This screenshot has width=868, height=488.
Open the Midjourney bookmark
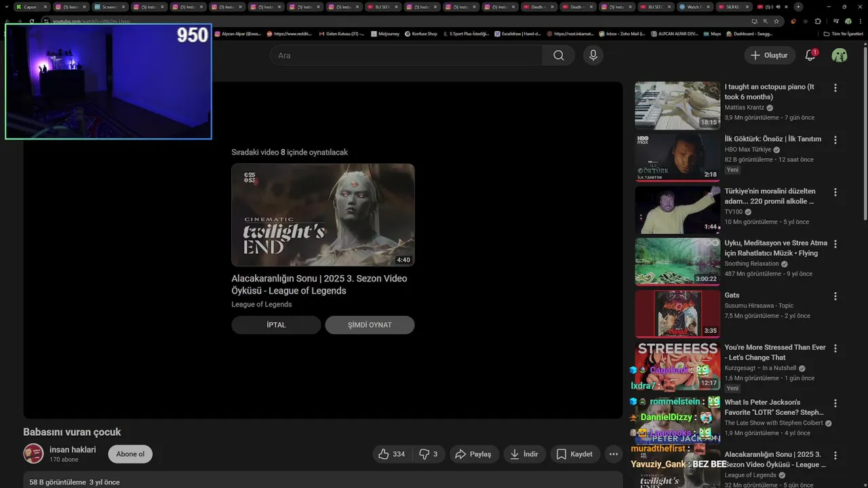(x=385, y=33)
